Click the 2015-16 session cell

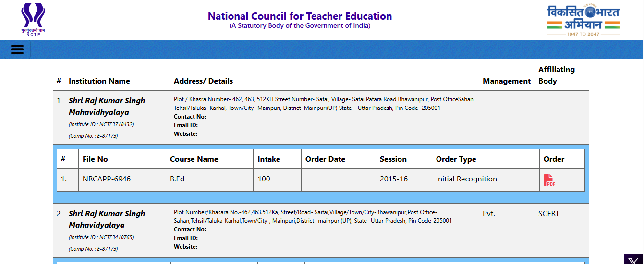click(394, 179)
